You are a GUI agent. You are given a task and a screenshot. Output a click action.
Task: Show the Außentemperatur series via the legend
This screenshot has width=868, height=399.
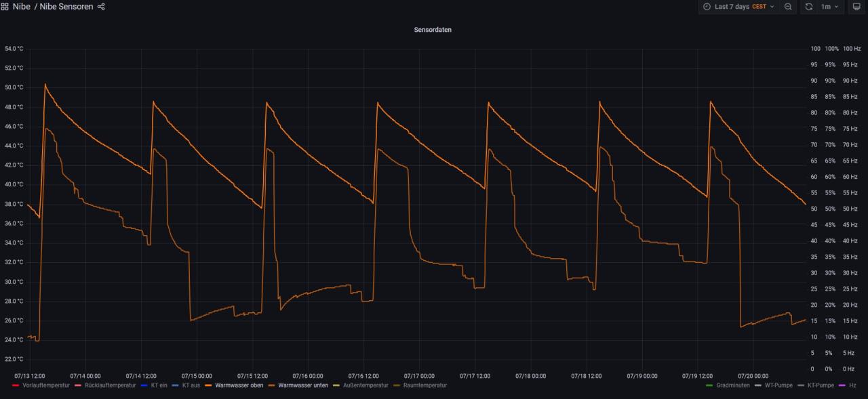coord(366,385)
